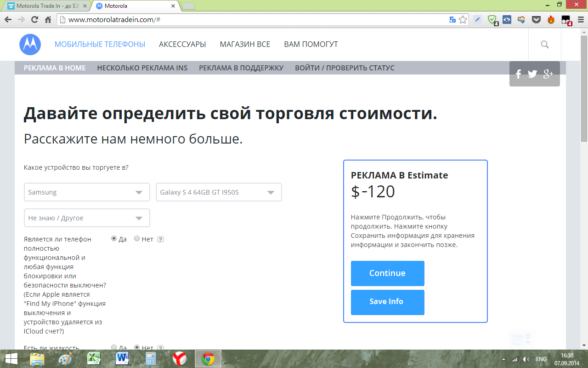The width and height of the screenshot is (588, 368).
Task: Open АКСЕССУАРЫ menu
Action: click(182, 45)
